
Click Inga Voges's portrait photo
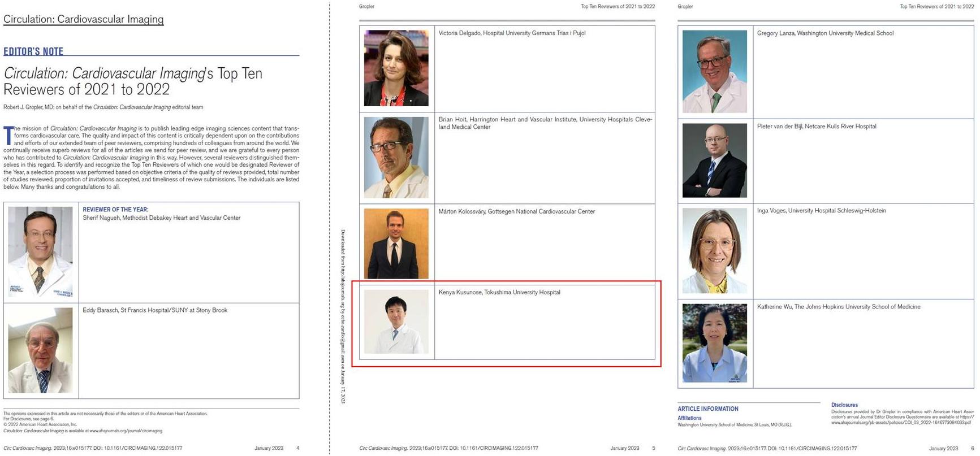click(715, 251)
